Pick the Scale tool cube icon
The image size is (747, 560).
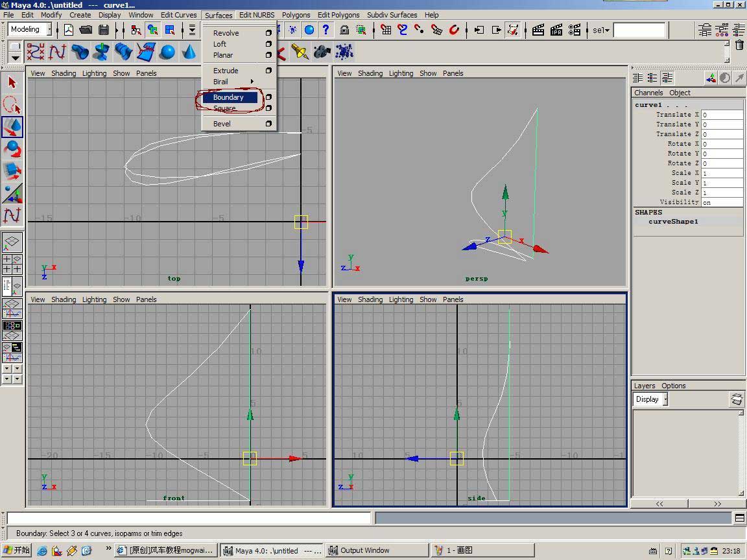pos(12,170)
